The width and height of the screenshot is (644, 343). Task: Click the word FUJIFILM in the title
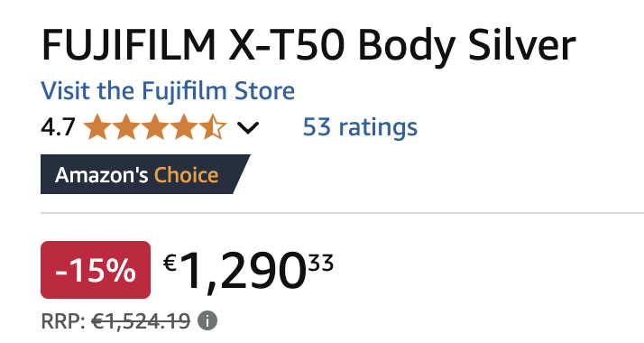pyautogui.click(x=129, y=45)
